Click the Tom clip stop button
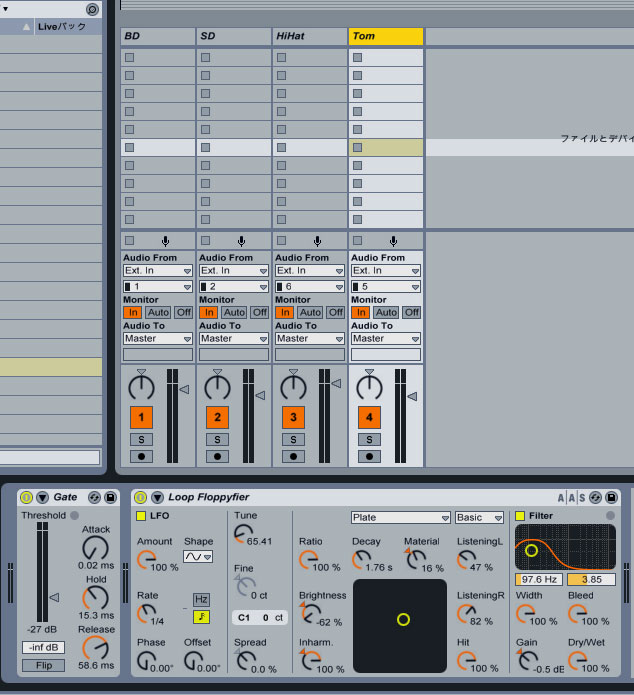 [x=357, y=241]
